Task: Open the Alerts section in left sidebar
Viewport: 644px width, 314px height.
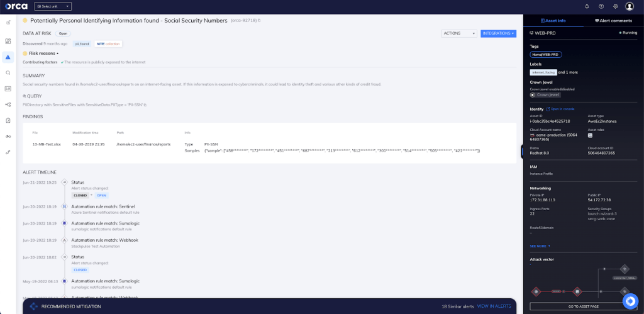Action: pos(8,57)
